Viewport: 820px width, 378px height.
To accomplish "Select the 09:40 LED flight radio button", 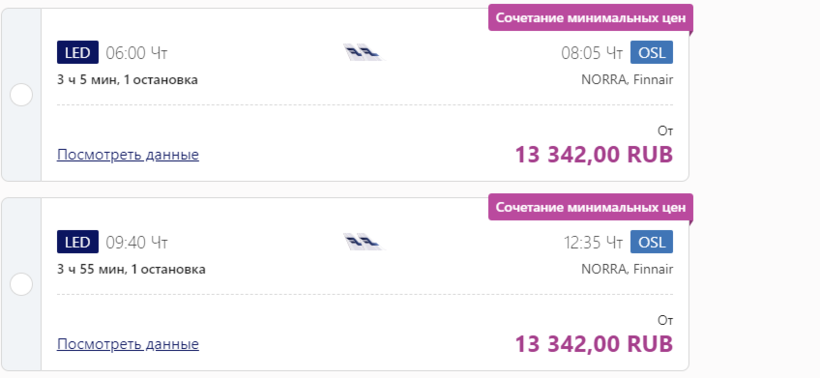I will (21, 285).
